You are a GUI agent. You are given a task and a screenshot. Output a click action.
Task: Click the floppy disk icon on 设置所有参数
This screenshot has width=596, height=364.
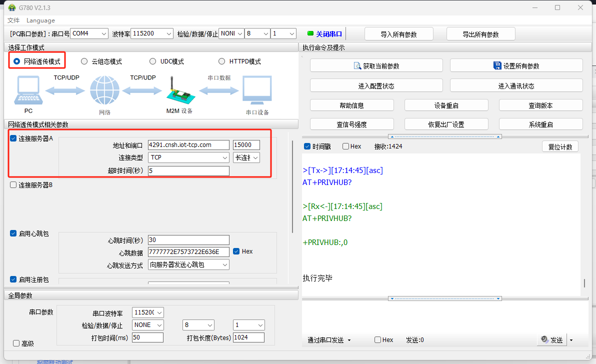pos(497,65)
